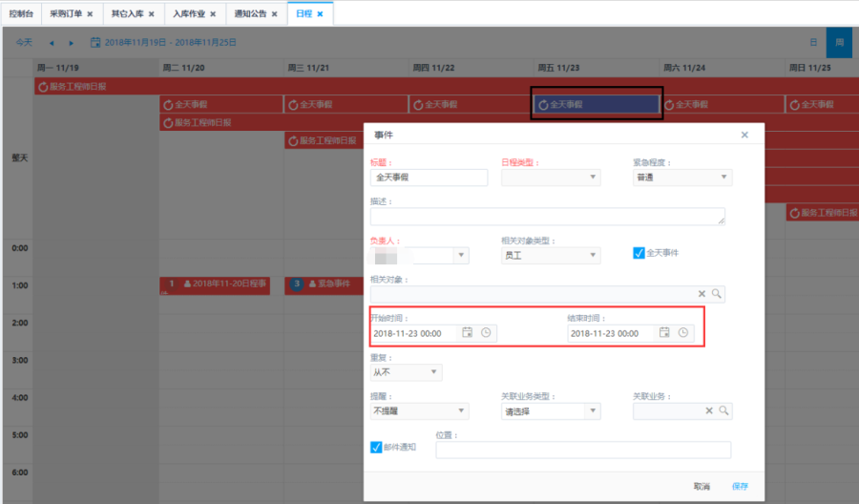Click the 取消 button

pos(702,486)
